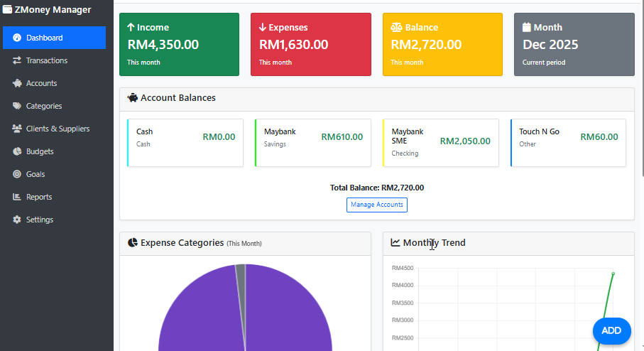Click the Settings gear icon
Screen dimensions: 644x351
click(17, 220)
